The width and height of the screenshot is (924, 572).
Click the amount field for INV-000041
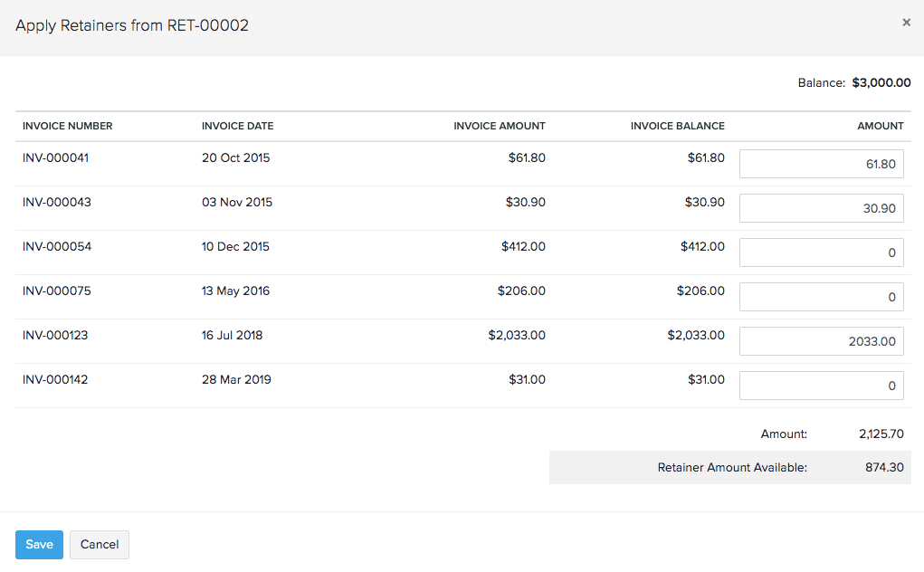tap(821, 164)
